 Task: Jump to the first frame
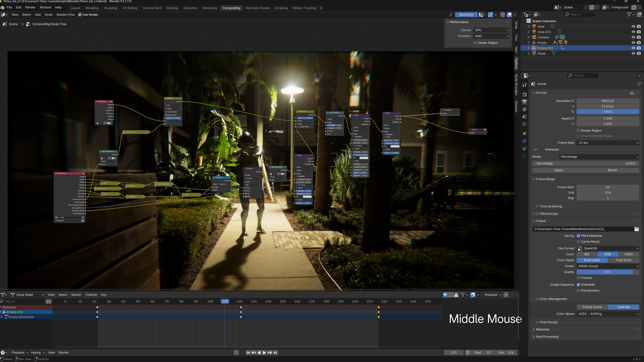click(248, 353)
